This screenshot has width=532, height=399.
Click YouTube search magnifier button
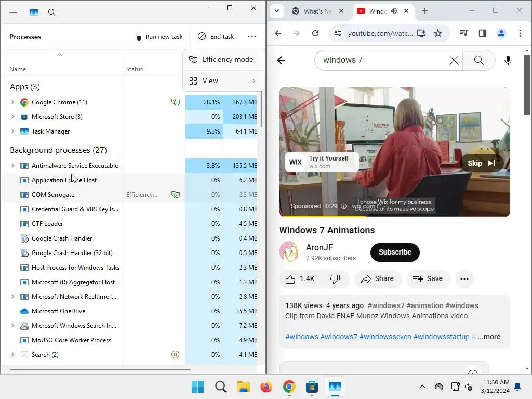(x=478, y=60)
